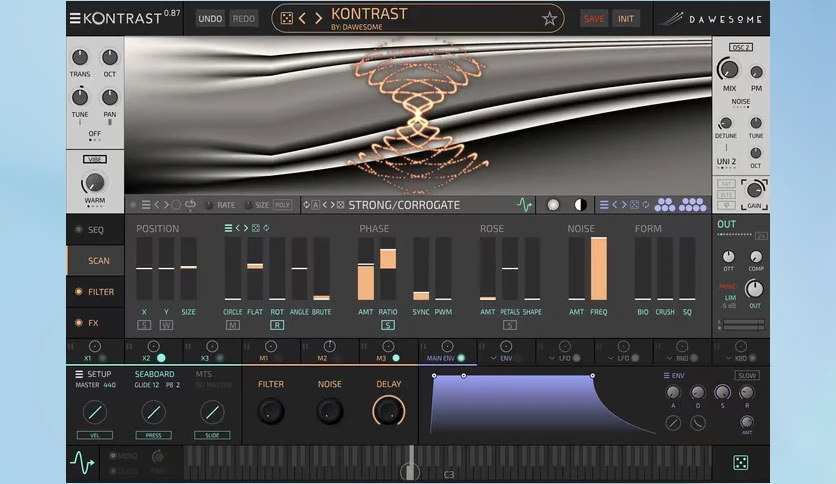Expand the RND modulator dropdown

tap(670, 358)
